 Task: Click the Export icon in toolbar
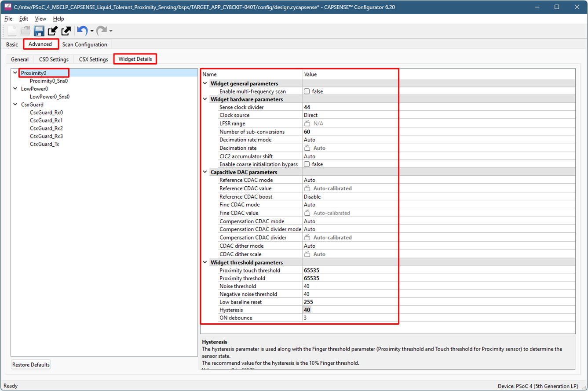[x=66, y=31]
